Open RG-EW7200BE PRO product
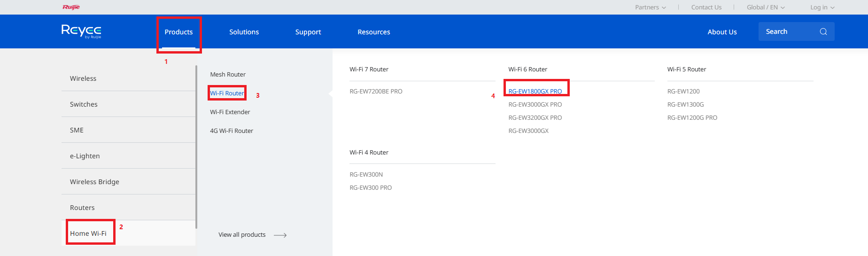 click(376, 91)
